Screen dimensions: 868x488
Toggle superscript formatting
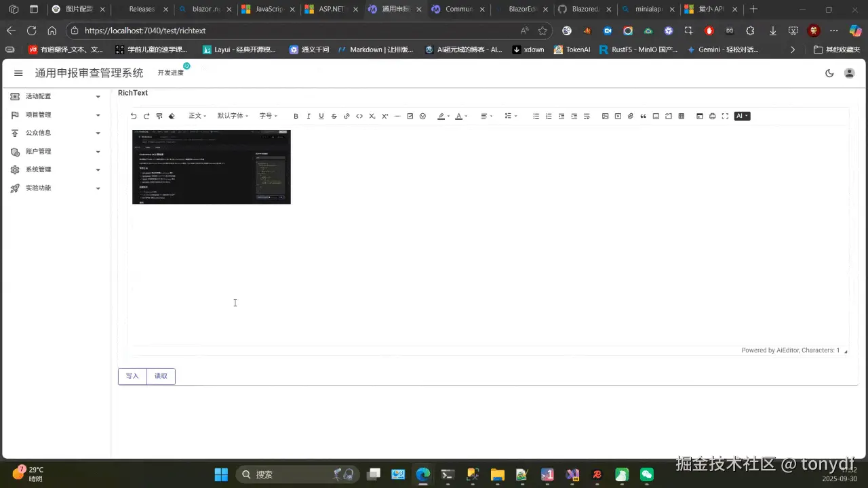coord(384,116)
